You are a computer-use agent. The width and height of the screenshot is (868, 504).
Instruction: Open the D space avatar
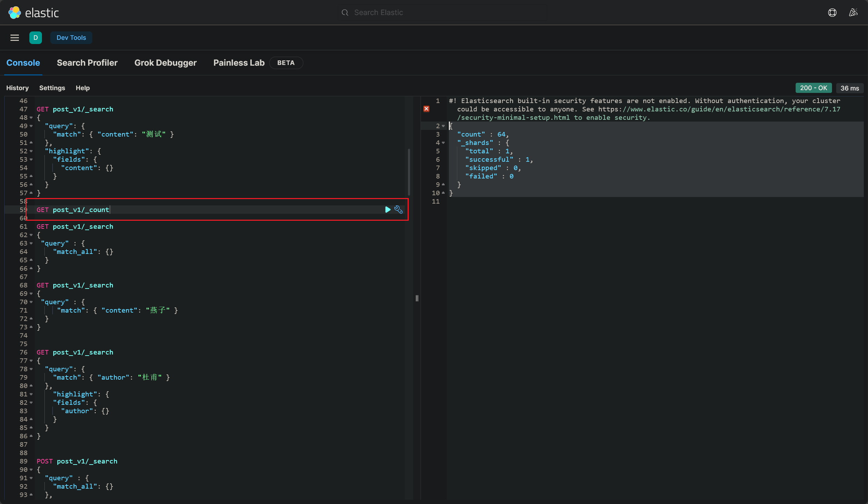click(x=36, y=38)
